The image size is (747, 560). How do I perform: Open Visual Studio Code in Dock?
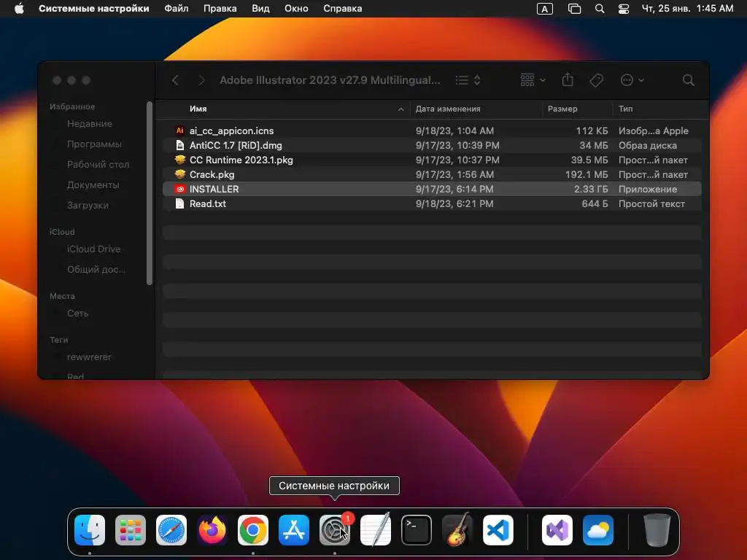pyautogui.click(x=498, y=530)
